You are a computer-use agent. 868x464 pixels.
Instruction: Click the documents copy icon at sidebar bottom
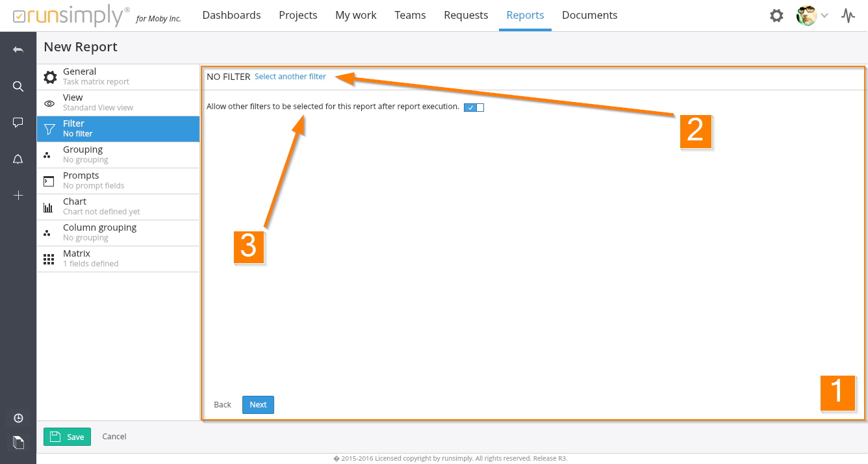coord(18,443)
